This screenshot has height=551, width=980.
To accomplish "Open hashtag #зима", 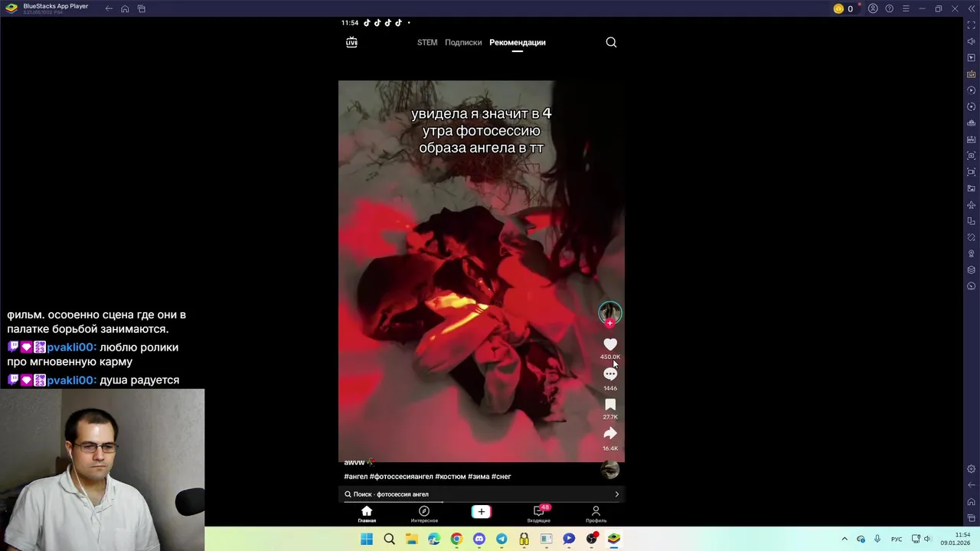I will point(479,476).
